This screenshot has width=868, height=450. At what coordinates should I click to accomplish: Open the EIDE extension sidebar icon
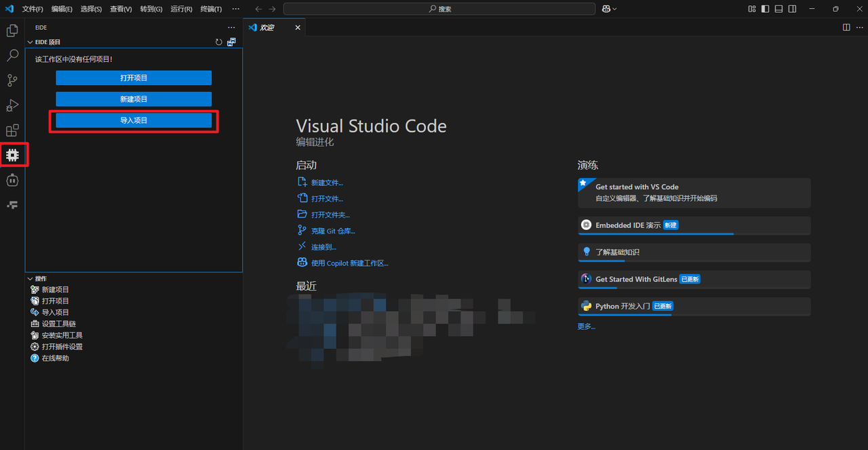[x=12, y=155]
